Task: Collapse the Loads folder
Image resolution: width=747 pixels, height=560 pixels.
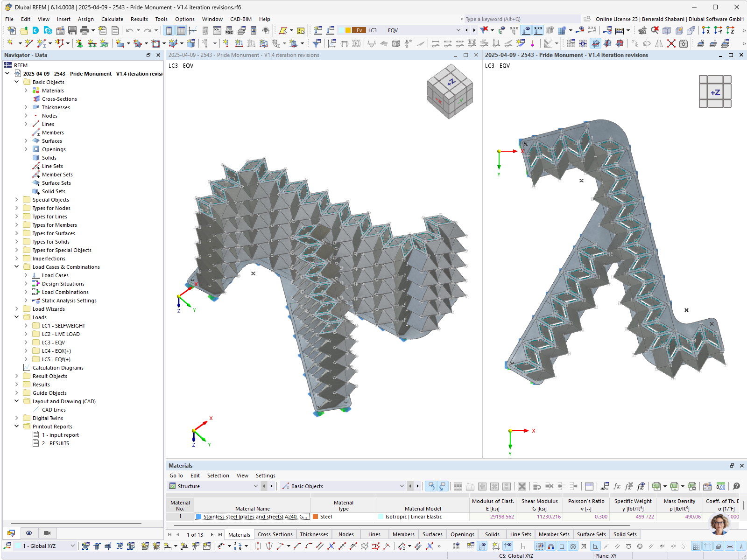Action: (x=17, y=317)
